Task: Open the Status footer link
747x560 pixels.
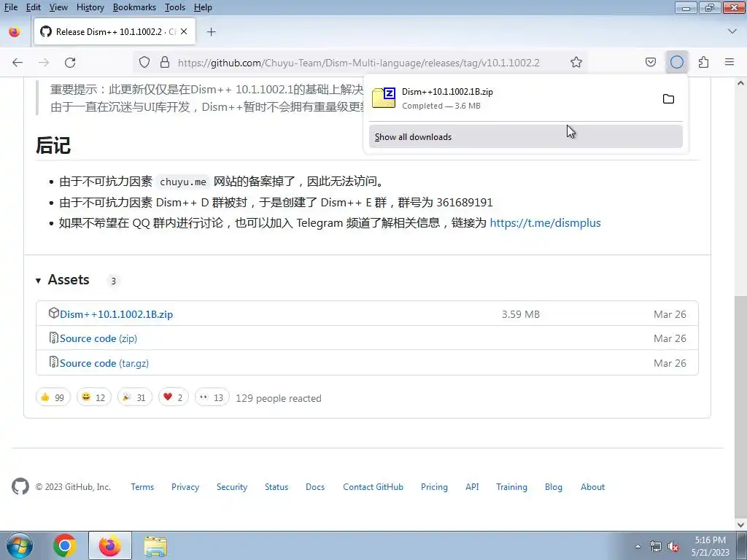Action: pos(276,487)
